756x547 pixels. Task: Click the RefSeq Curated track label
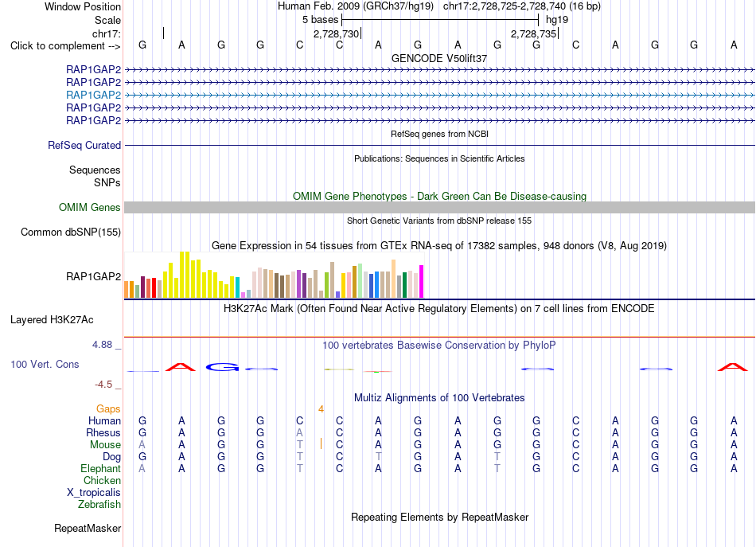point(84,145)
